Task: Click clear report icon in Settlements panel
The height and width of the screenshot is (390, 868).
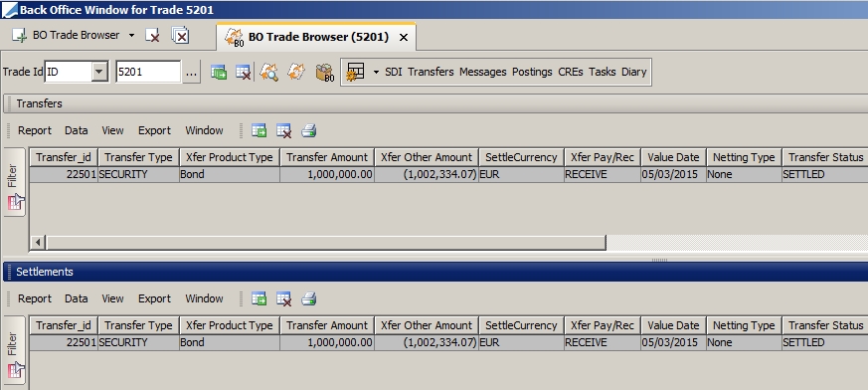Action: (284, 299)
